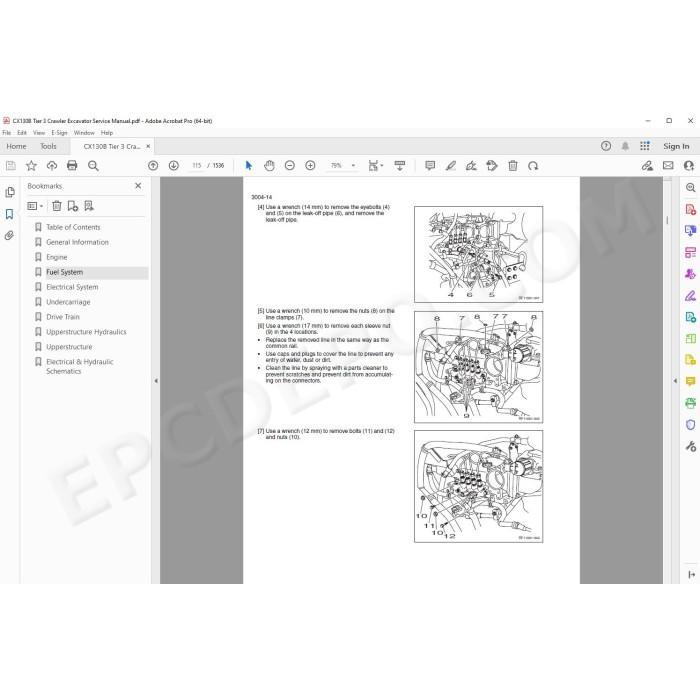Switch to the Home tab
Image resolution: width=700 pixels, height=700 pixels.
tap(17, 146)
